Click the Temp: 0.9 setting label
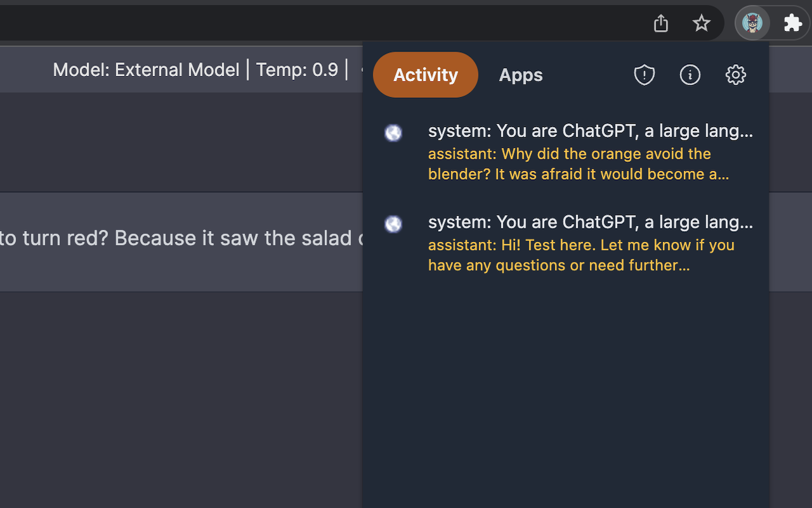 tap(297, 70)
